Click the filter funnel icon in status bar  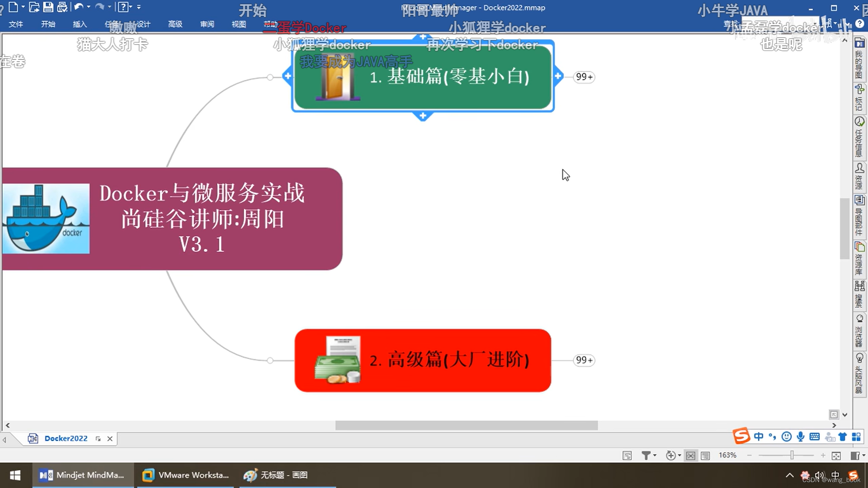click(x=646, y=455)
